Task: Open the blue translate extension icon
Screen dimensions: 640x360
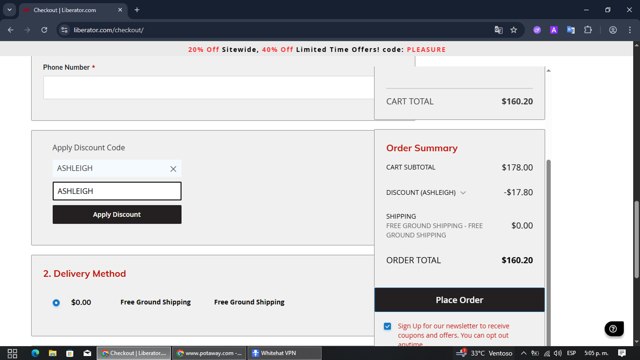Action: 571,30
